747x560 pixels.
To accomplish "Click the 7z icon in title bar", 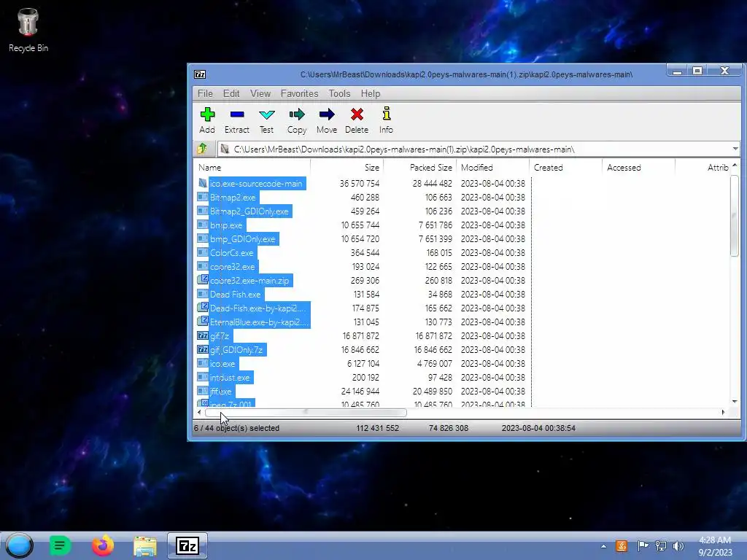I will click(200, 74).
